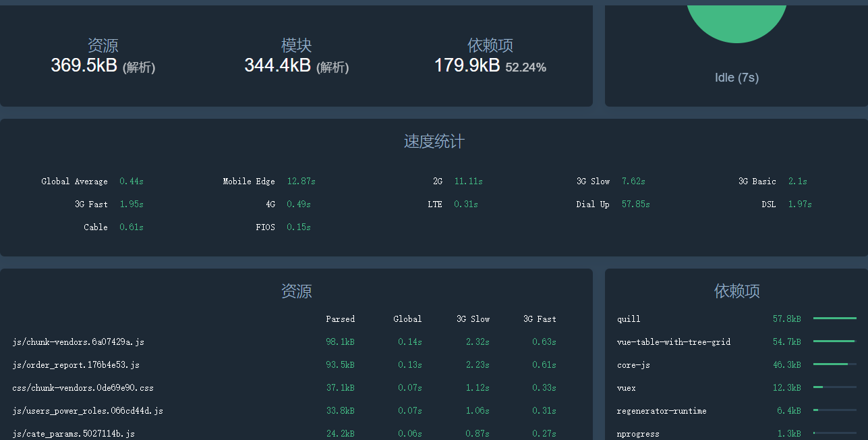Select the LTE speed value 0.31s

(466, 204)
